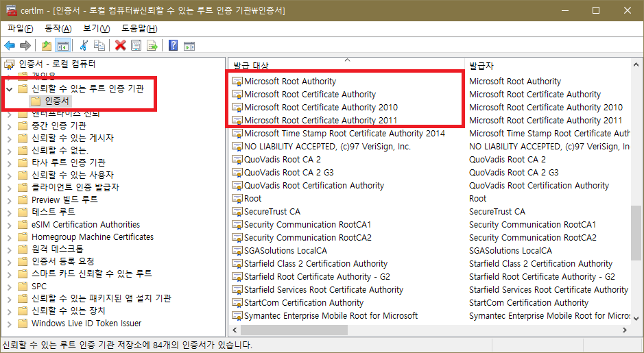Select Microsoft Root Authority certificate icon
Viewport: 644px width, 353px height.
coord(237,82)
